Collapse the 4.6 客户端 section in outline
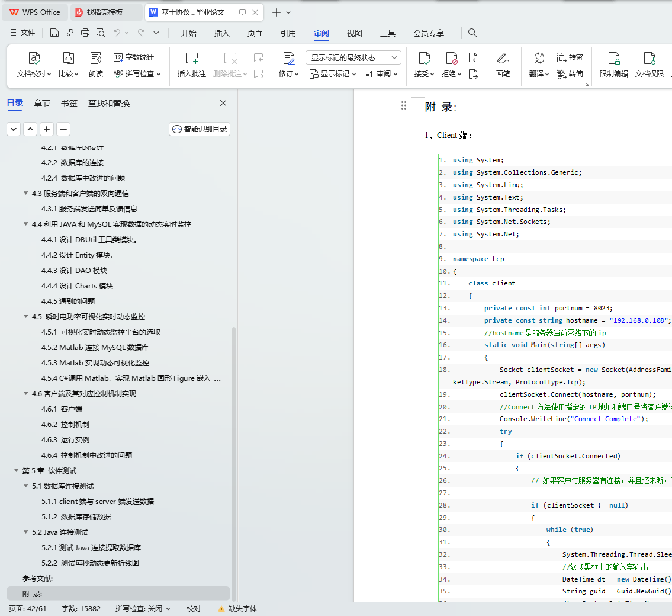Viewport: 672px width, 616px height. pos(25,393)
